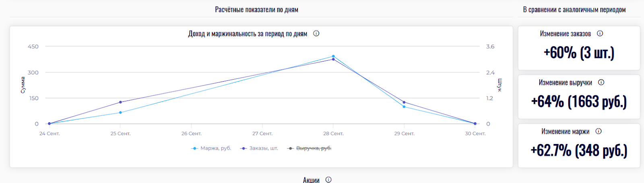Screen dimensions: 644x183
Task: Click info icon next to Изменение заказов
Action: [x=600, y=33]
